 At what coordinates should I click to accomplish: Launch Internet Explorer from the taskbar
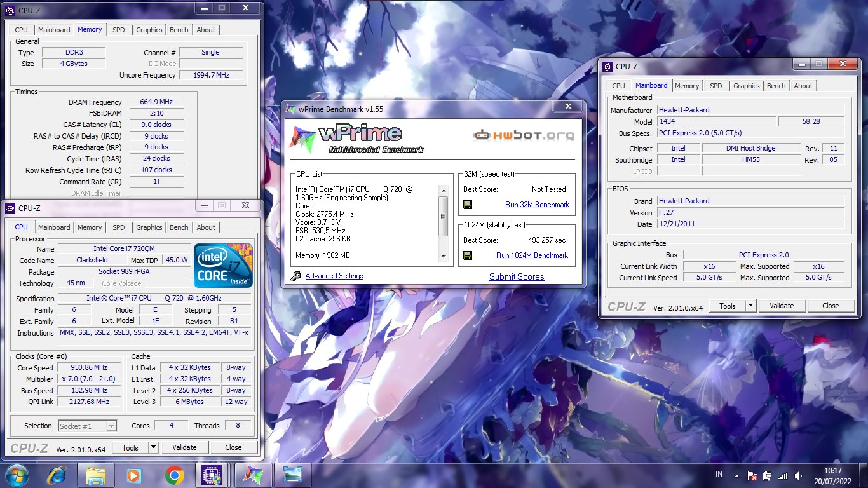(57, 475)
